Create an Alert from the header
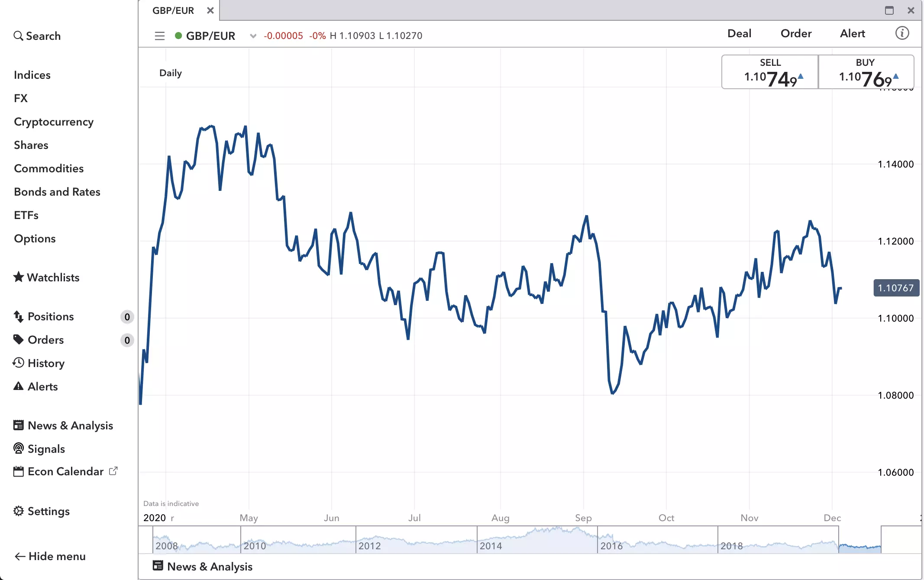This screenshot has height=580, width=924. point(853,33)
